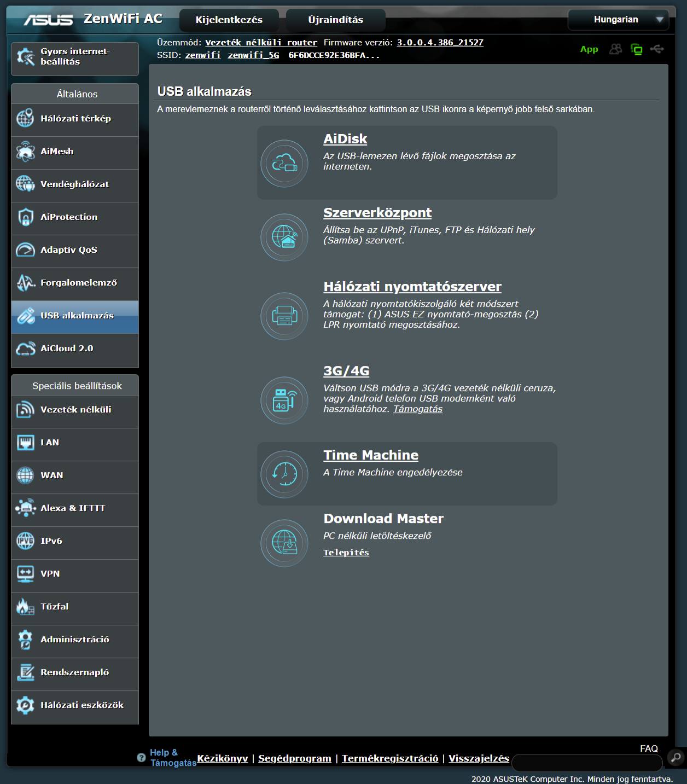Click the green App link in header
The width and height of the screenshot is (687, 784).
(589, 49)
